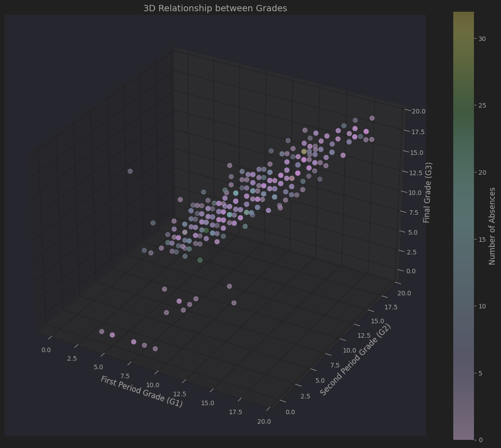Click the 10.0 tick on the First Period axis
Image resolution: width=501 pixels, height=448 pixels.
point(153,385)
